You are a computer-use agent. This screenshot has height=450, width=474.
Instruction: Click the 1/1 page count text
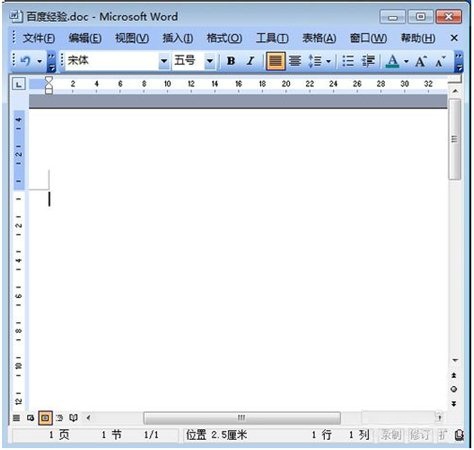click(x=151, y=435)
